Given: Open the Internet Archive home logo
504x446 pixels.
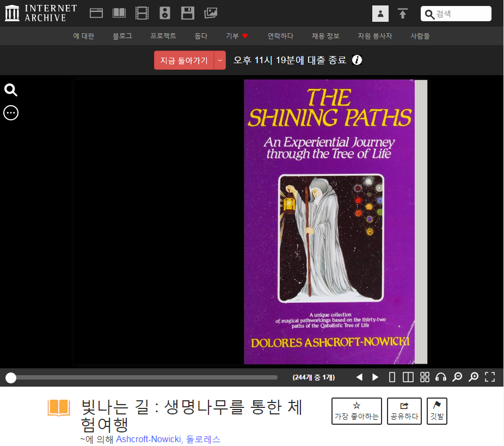Looking at the screenshot, I should [x=41, y=13].
